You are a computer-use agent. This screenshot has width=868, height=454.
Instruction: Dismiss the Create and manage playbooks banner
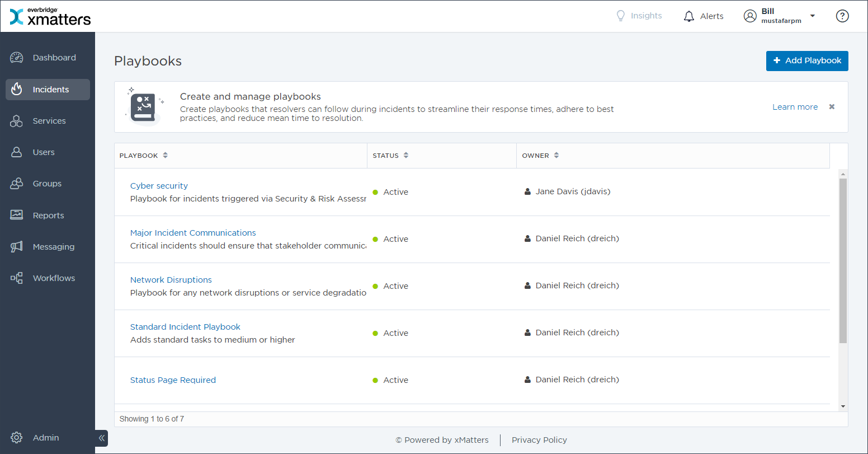pyautogui.click(x=832, y=107)
